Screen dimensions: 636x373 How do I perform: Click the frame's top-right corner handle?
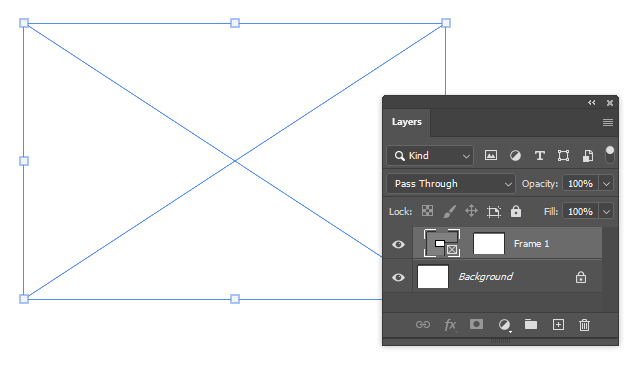point(446,23)
